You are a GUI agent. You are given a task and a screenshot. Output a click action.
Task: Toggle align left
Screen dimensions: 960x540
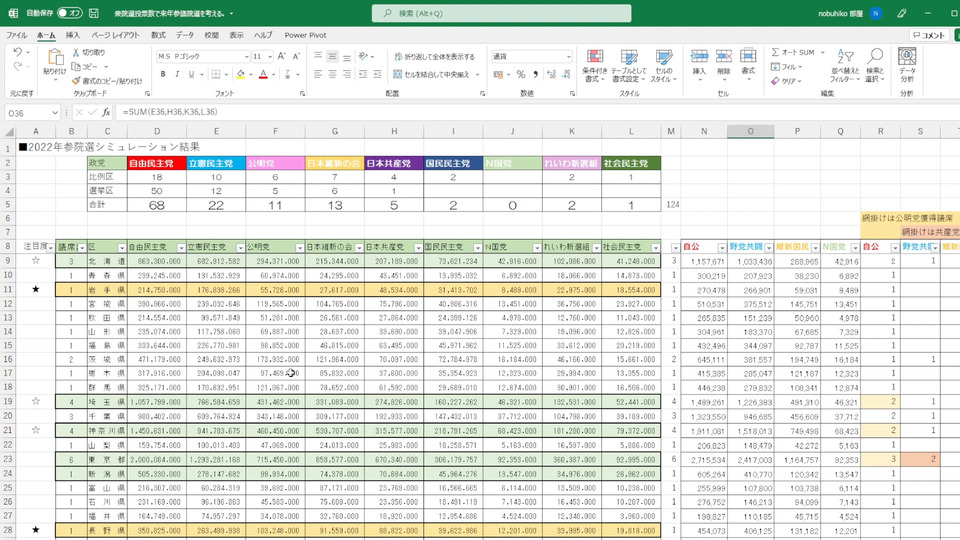318,74
